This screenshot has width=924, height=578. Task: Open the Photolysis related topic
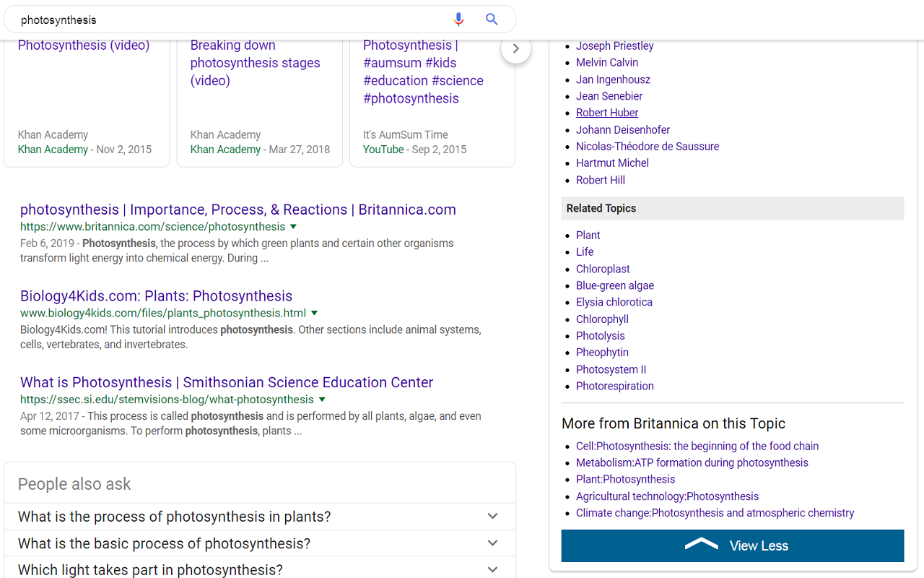pyautogui.click(x=601, y=336)
